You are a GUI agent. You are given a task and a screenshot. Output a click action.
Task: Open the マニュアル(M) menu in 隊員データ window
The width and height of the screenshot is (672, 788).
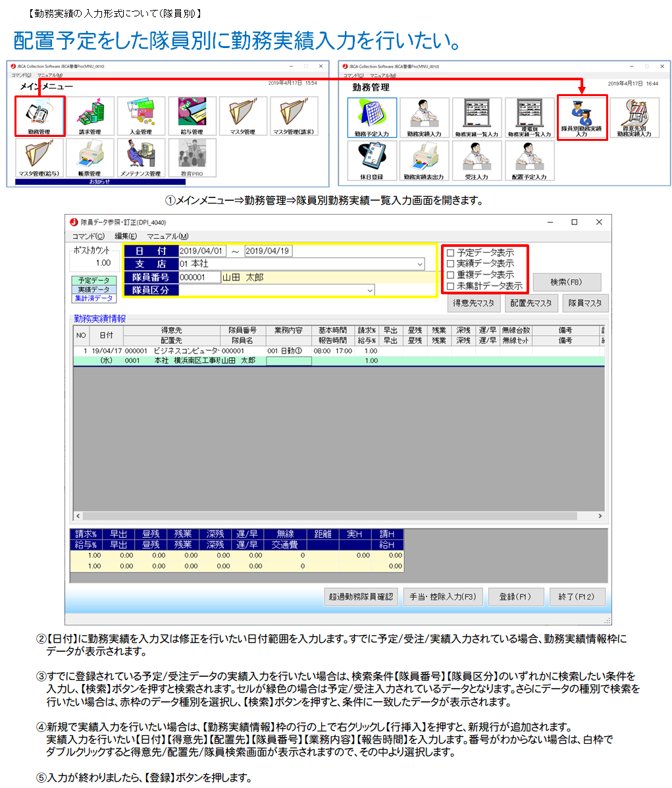tap(167, 236)
